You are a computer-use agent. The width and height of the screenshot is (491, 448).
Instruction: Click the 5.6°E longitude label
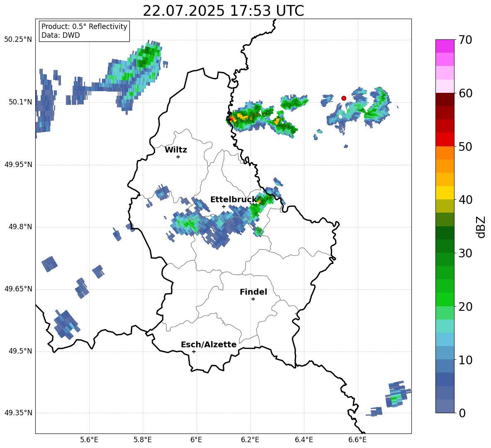(x=89, y=440)
